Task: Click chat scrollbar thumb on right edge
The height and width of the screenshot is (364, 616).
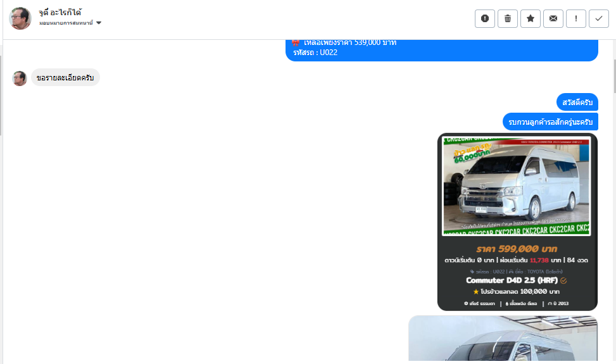Action: coord(614,77)
